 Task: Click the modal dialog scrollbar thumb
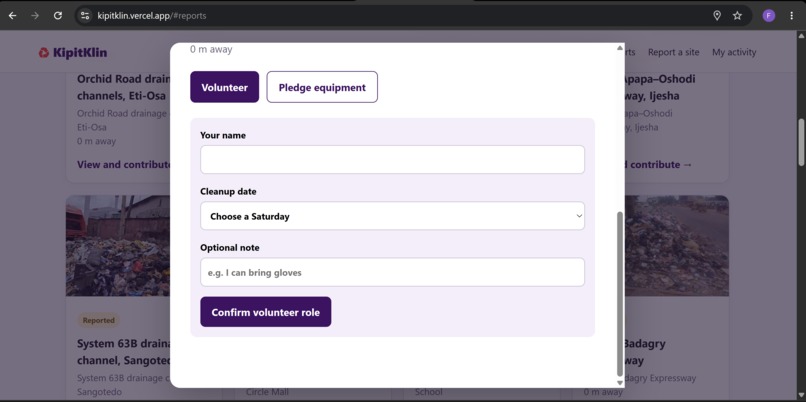coord(619,294)
